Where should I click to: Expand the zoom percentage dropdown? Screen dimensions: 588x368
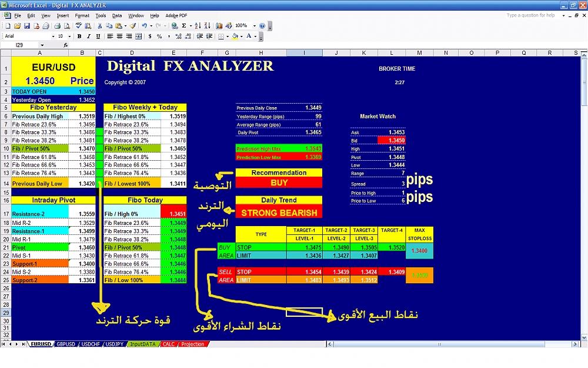[x=254, y=26]
